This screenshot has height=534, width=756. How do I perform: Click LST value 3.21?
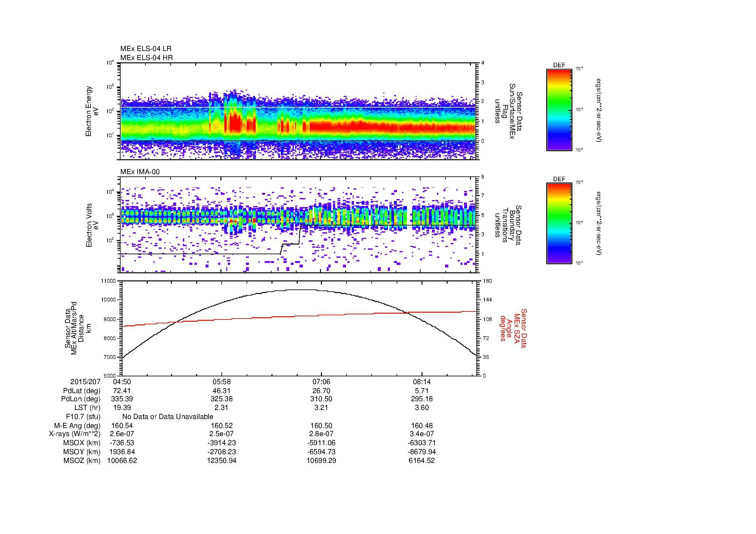(x=321, y=408)
